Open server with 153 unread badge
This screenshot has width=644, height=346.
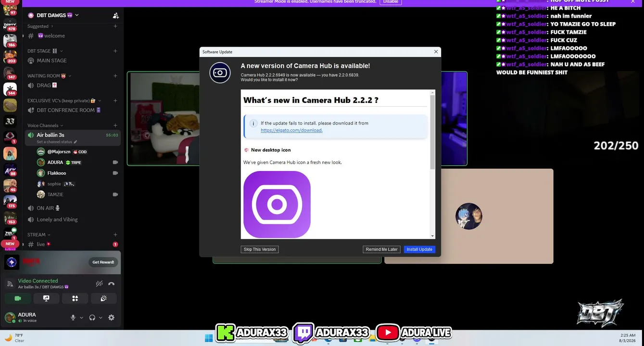point(10,218)
